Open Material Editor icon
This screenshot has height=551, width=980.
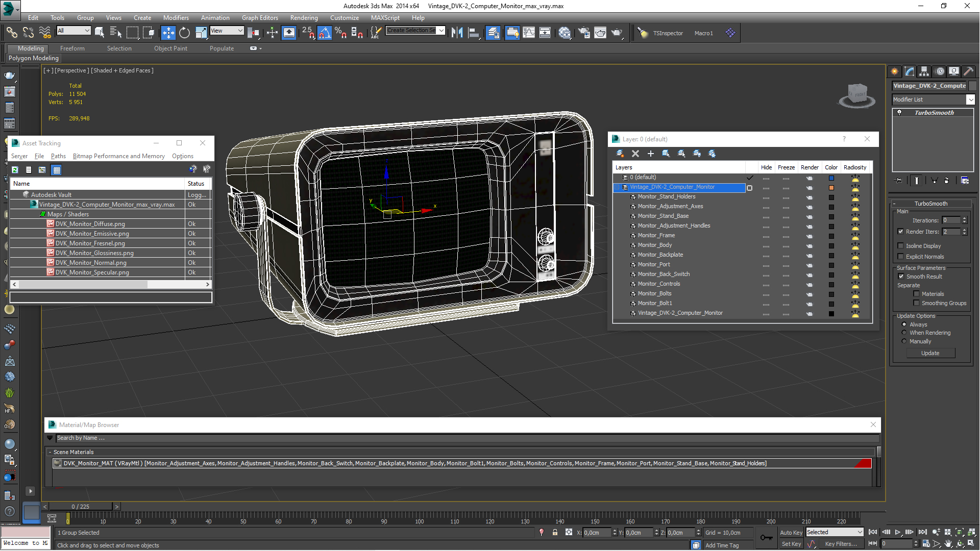point(565,33)
